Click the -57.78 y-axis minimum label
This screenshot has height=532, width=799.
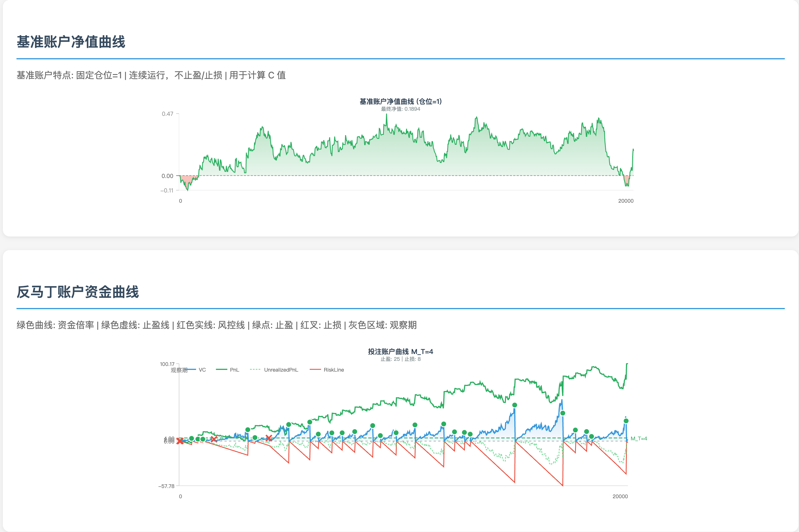click(167, 486)
